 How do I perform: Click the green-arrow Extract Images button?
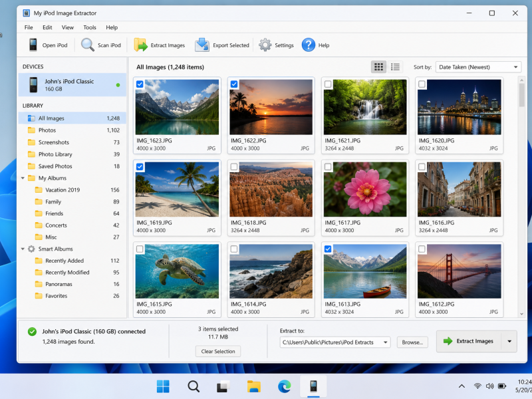[469, 341]
